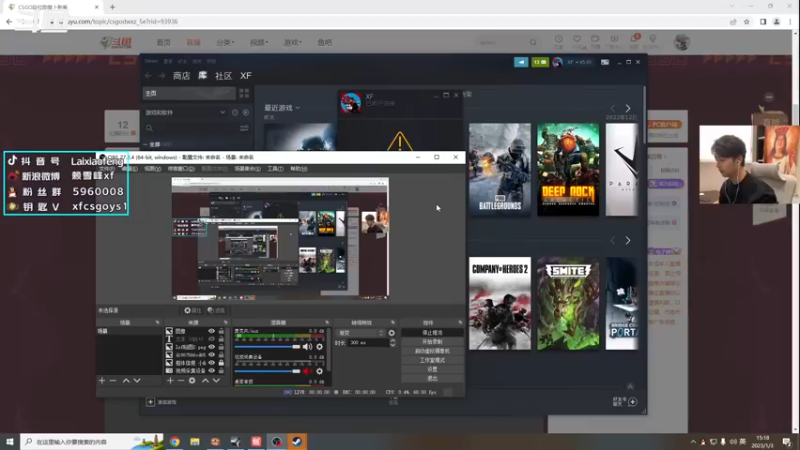Open OBS 工具(T) menu
Viewport: 800px width, 450px height.
pos(275,169)
